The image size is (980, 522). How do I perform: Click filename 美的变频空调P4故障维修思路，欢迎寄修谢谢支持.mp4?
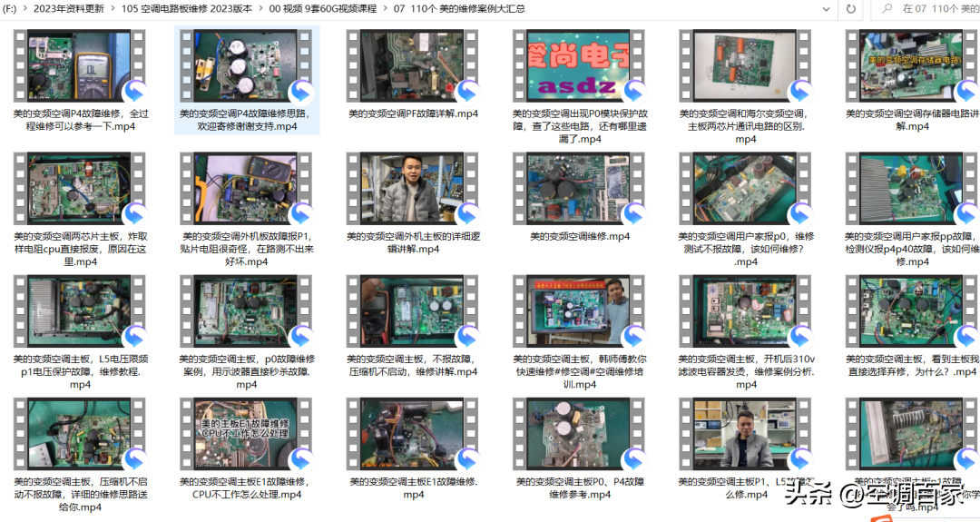(x=247, y=120)
